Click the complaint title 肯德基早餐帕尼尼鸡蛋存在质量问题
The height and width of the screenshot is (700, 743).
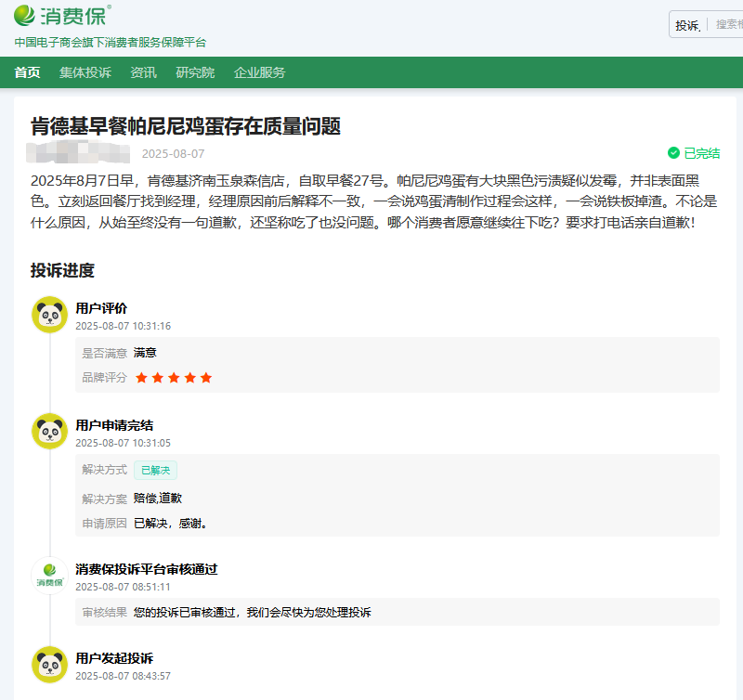[185, 126]
